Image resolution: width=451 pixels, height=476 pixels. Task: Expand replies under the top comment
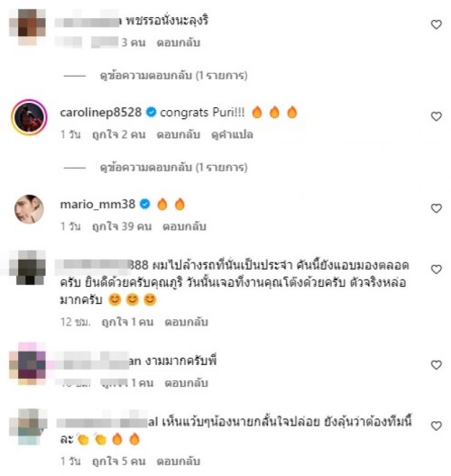click(x=173, y=75)
